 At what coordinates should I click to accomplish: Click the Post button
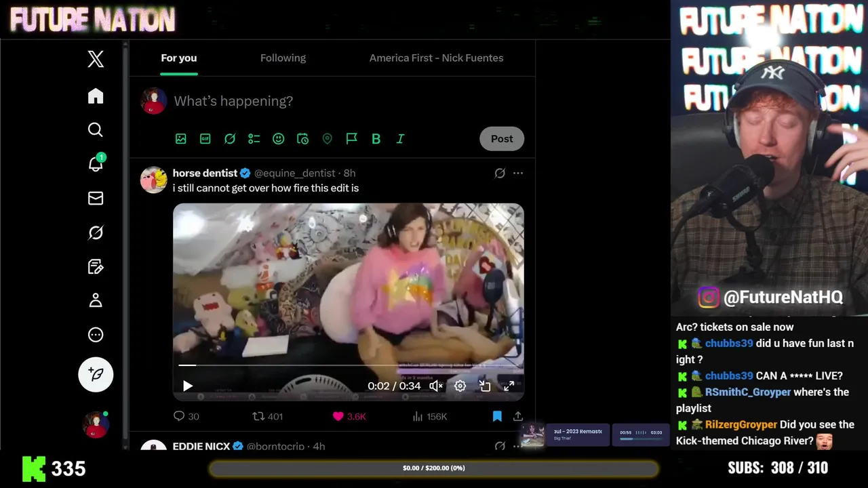point(502,138)
